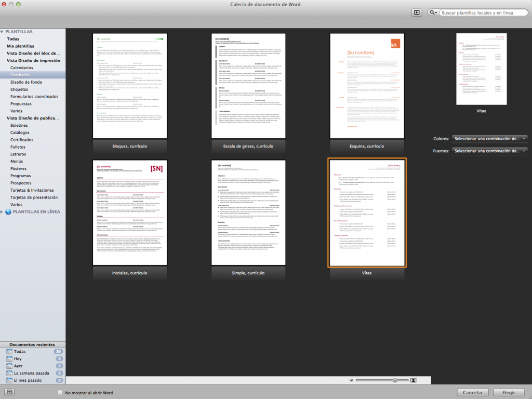Click the Hoy recent documents icon
The width and height of the screenshot is (532, 399).
pyautogui.click(x=9, y=358)
